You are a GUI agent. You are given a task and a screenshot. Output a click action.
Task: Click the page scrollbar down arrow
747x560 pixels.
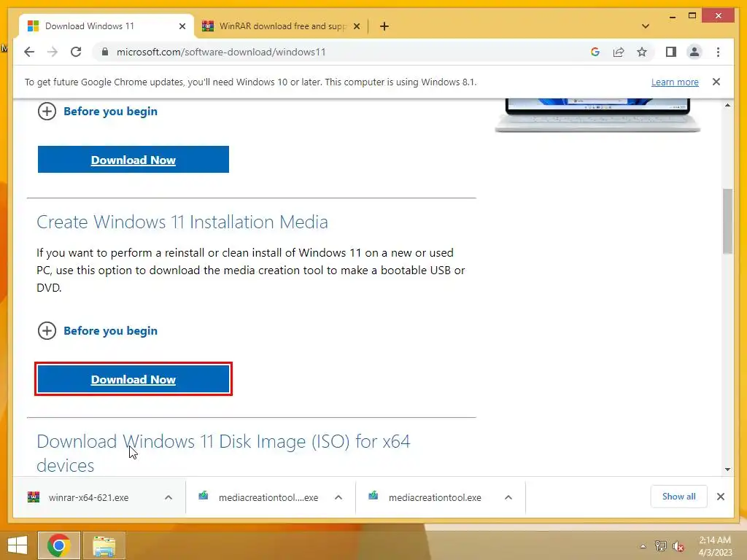pos(727,470)
